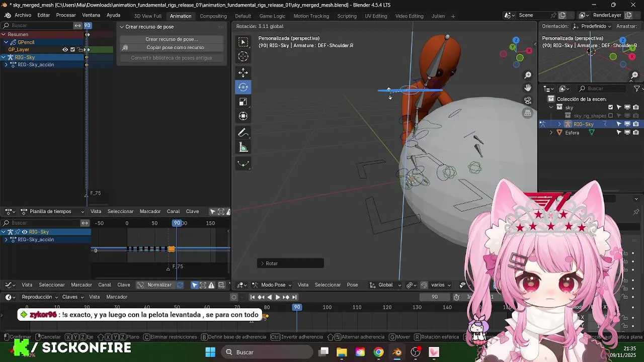Open the Global transform orientation dropdown
The width and height of the screenshot is (644, 362).
pyautogui.click(x=385, y=285)
